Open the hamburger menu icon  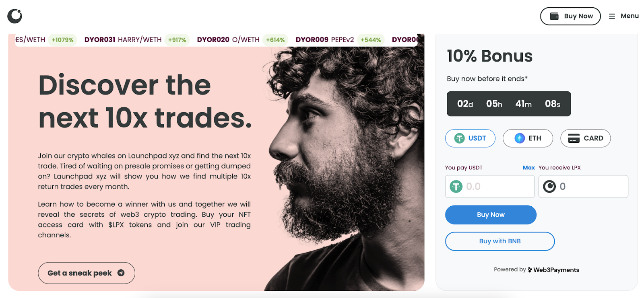(x=612, y=16)
